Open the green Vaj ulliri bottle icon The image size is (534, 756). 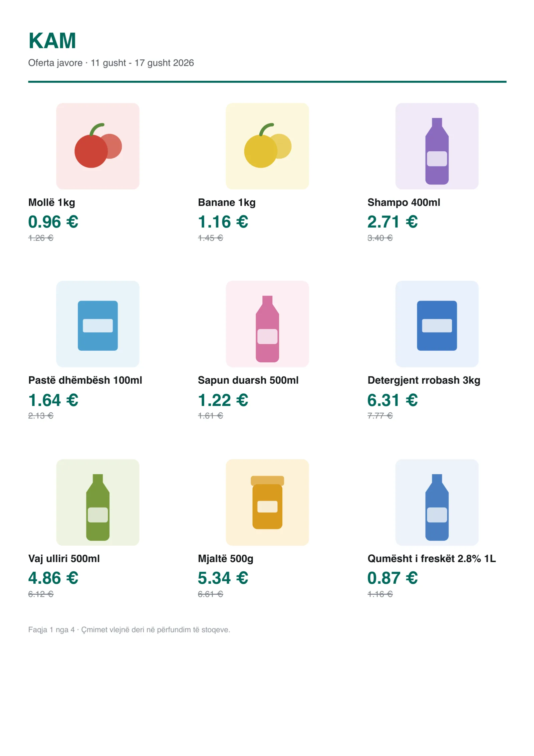[x=98, y=502]
